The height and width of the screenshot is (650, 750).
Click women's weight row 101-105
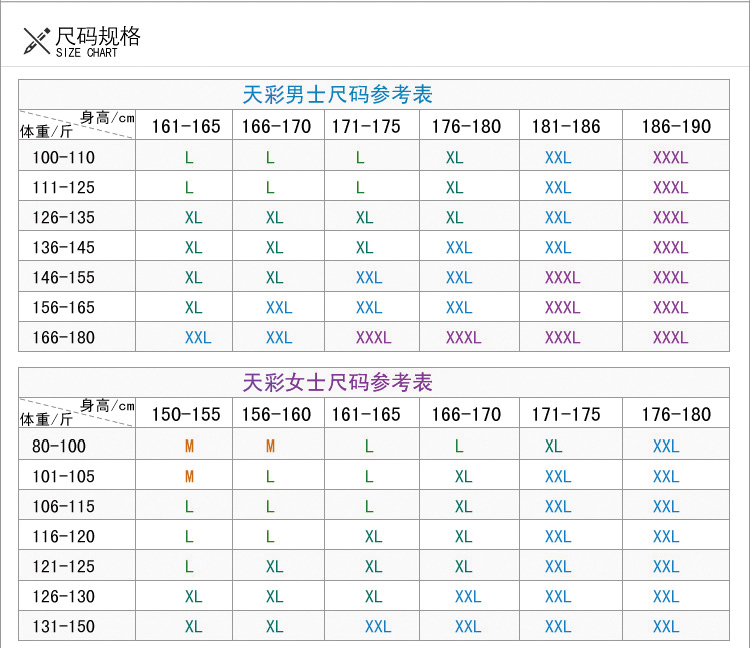point(64,476)
